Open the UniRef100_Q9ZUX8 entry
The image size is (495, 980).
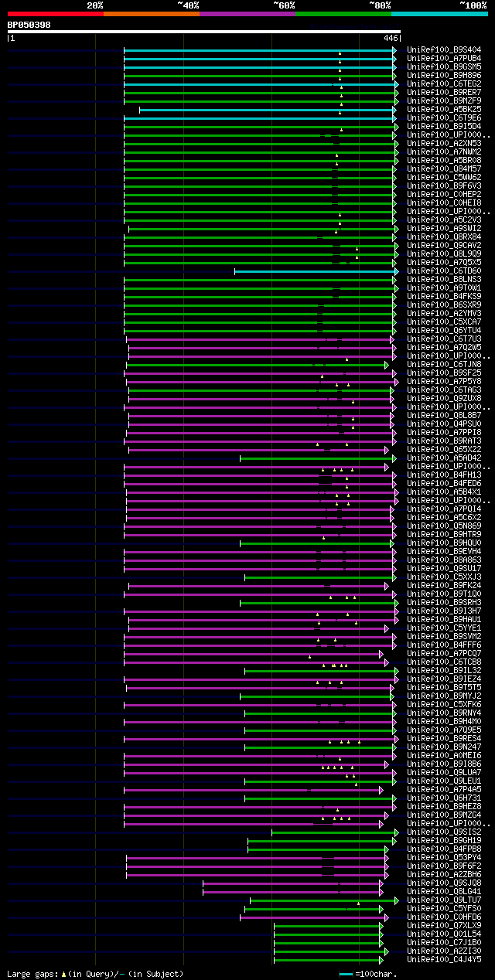point(444,399)
